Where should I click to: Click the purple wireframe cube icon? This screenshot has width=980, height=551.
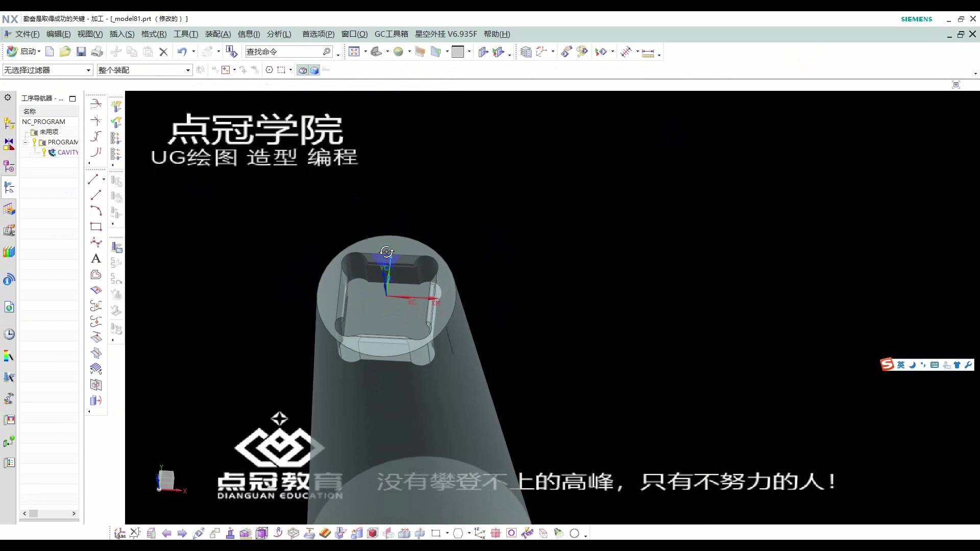[x=262, y=533]
